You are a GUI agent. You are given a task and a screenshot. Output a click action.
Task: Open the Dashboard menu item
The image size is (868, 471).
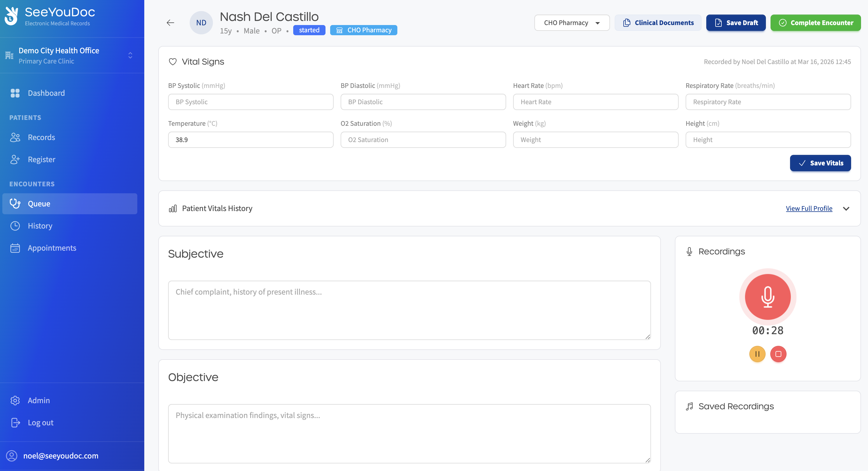(46, 93)
